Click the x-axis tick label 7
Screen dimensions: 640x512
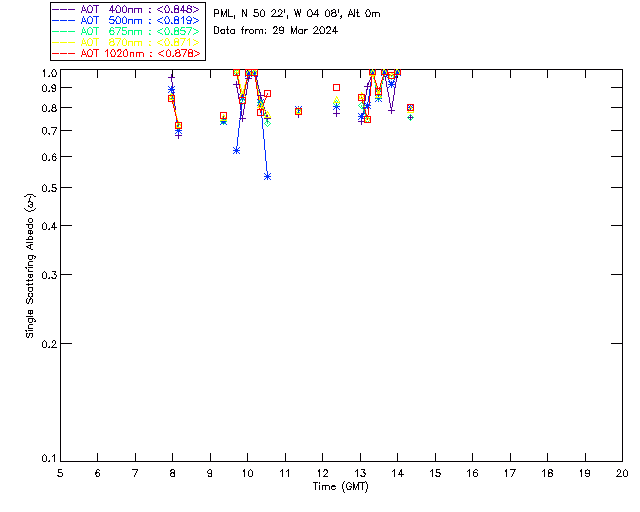pyautogui.click(x=135, y=473)
